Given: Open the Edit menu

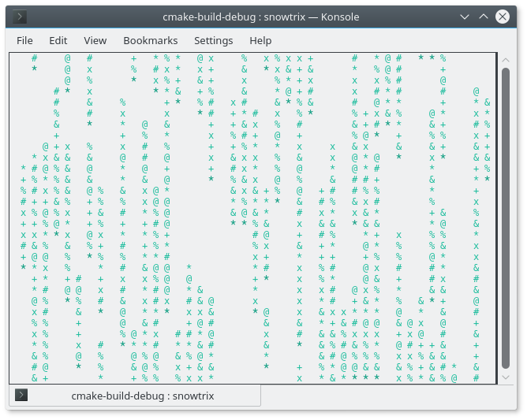Looking at the screenshot, I should coord(58,41).
